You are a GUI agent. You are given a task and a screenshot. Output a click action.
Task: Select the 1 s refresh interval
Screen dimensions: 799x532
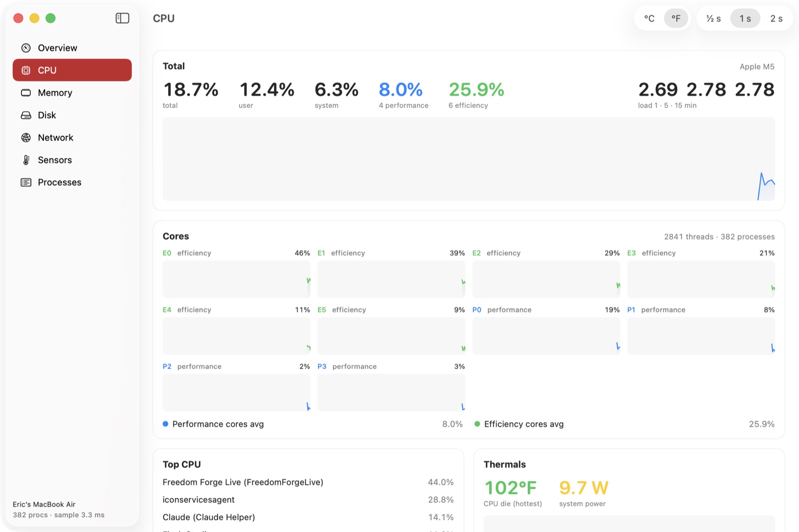(745, 18)
